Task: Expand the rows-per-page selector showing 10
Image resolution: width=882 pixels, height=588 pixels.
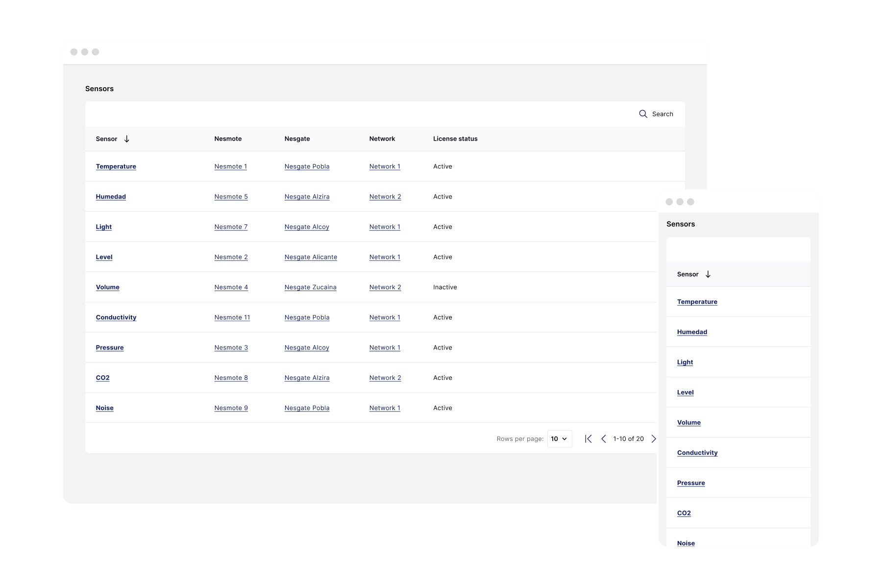Action: click(559, 439)
